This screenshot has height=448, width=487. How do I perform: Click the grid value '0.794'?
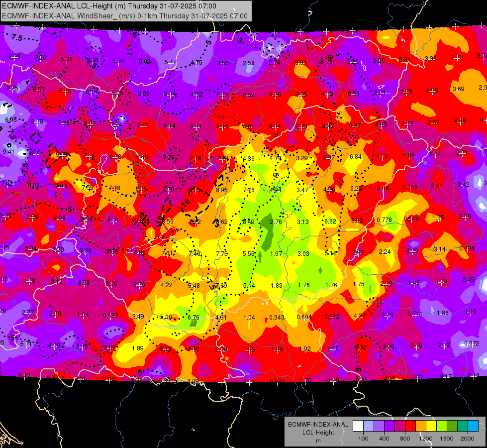(467, 248)
